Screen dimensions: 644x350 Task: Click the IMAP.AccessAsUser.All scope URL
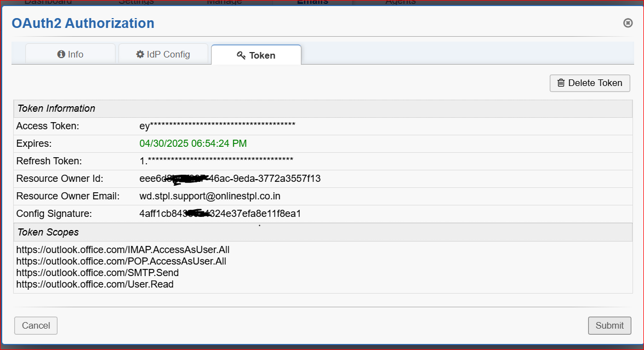coord(123,250)
